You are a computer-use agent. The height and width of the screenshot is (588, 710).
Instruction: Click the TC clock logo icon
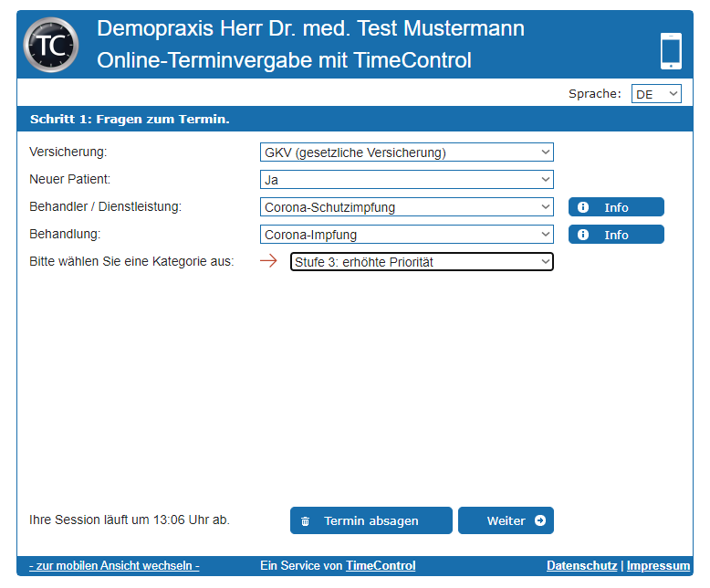click(51, 45)
